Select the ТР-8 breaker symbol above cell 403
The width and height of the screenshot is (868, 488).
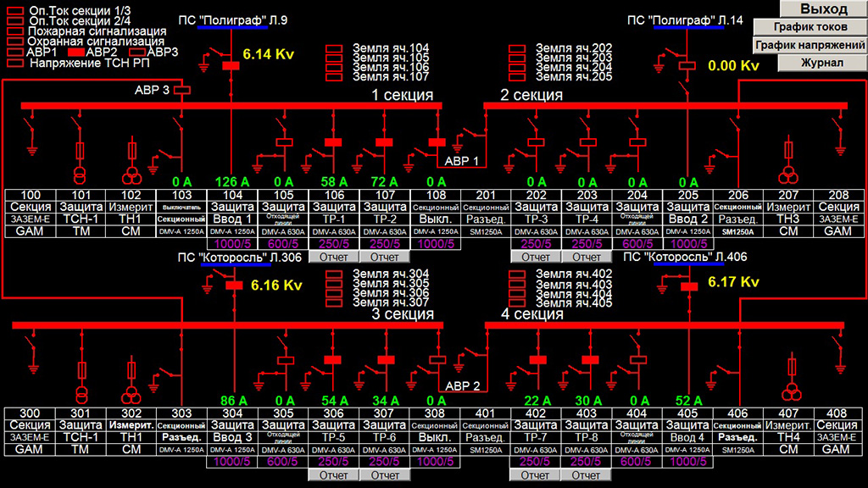click(590, 360)
